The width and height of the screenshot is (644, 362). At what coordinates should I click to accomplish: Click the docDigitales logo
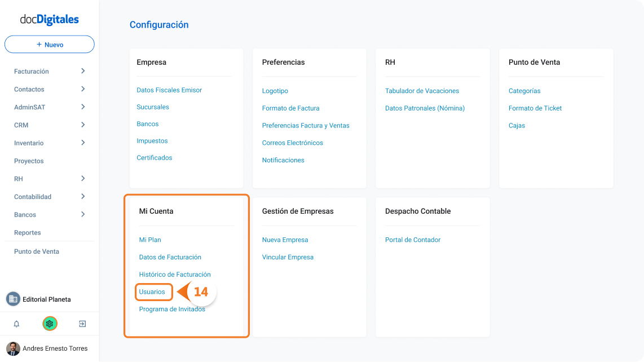pos(49,19)
